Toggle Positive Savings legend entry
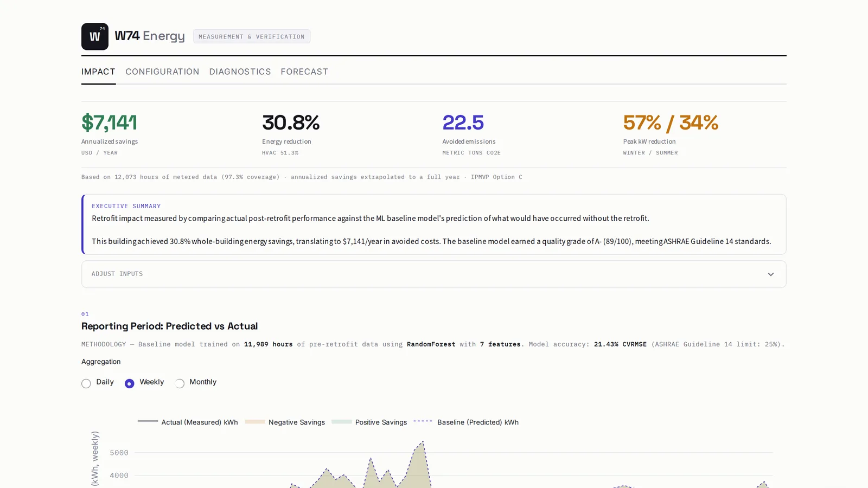The image size is (868, 488). tap(369, 422)
